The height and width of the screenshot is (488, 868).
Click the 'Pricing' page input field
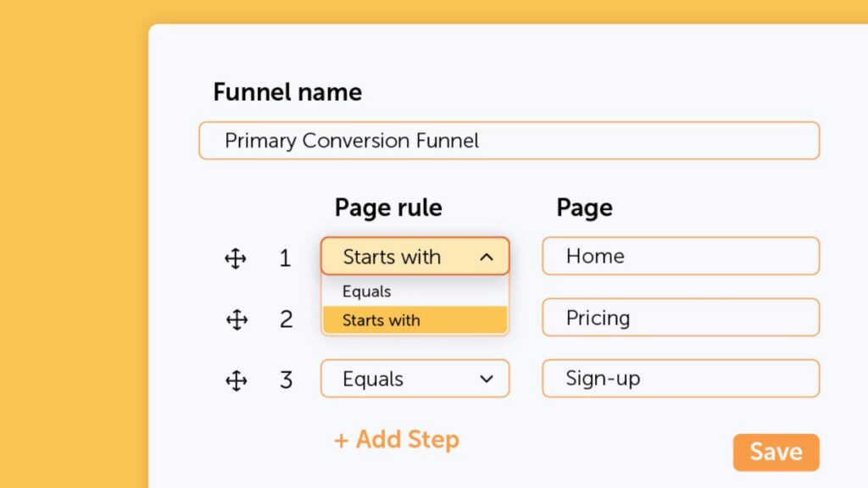680,318
